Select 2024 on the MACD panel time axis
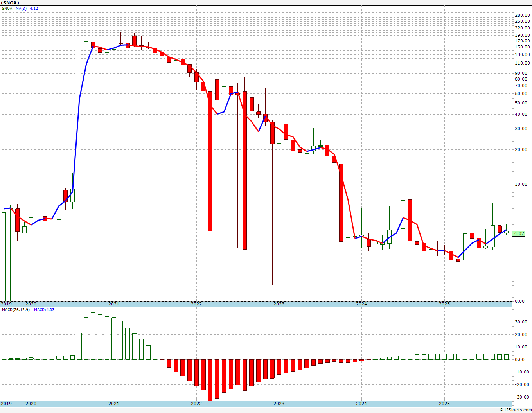 [361, 403]
